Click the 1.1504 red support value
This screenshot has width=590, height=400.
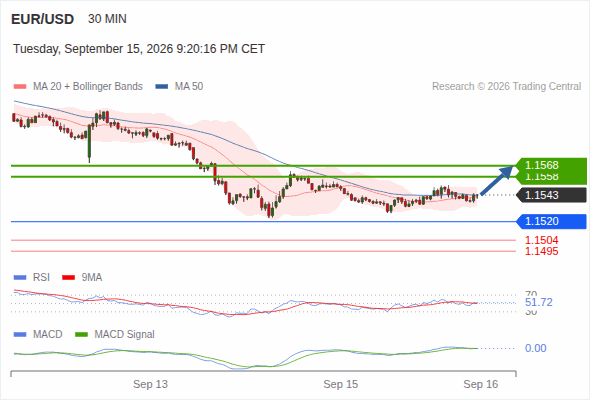click(541, 240)
